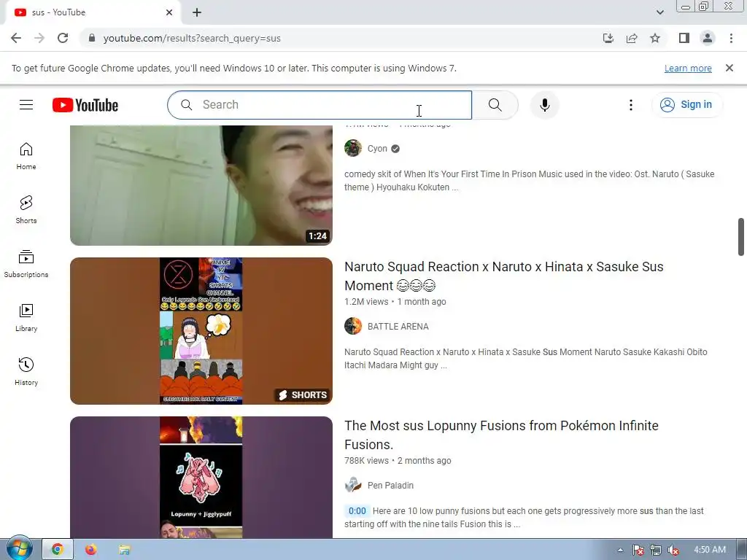The width and height of the screenshot is (747, 560).
Task: Open Chrome profile avatar
Action: click(x=708, y=38)
